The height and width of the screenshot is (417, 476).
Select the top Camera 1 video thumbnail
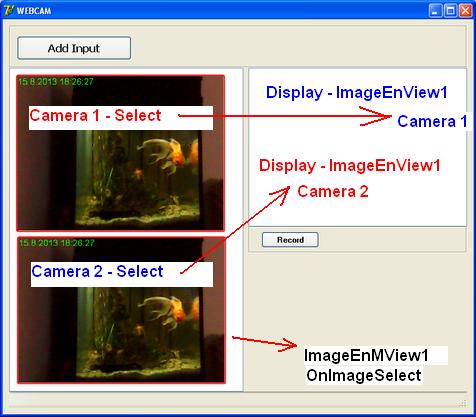121,153
